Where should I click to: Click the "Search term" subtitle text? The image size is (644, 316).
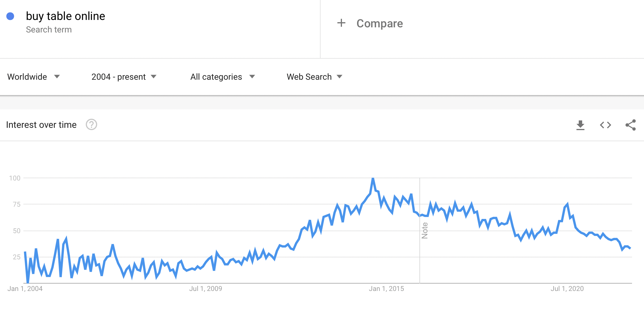coord(49,30)
